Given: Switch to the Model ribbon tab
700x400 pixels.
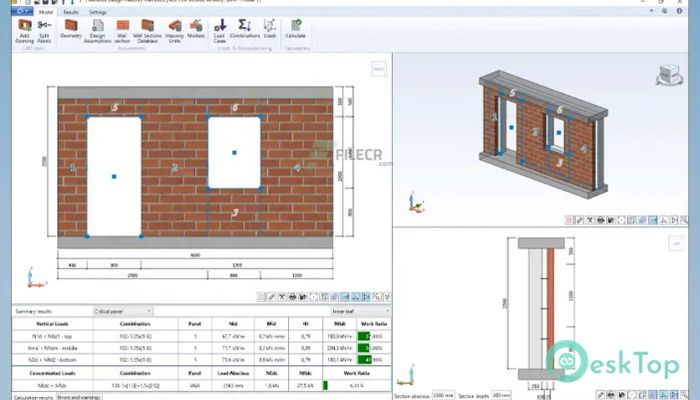Looking at the screenshot, I should (x=46, y=12).
